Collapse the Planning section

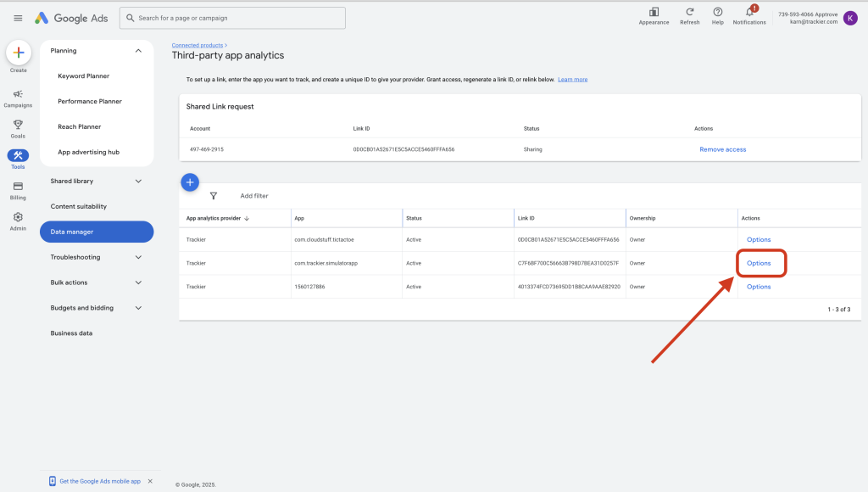click(x=138, y=51)
